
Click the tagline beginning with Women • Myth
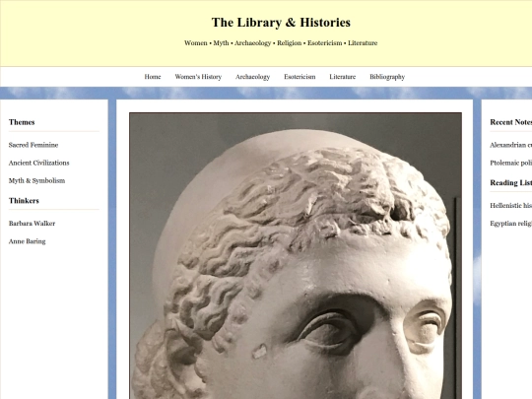(281, 43)
